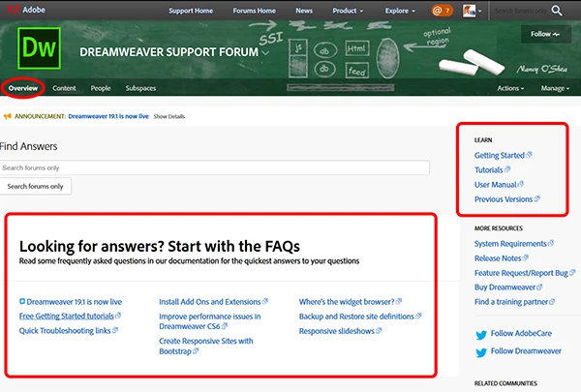Open the Find a training partner link

tap(511, 302)
